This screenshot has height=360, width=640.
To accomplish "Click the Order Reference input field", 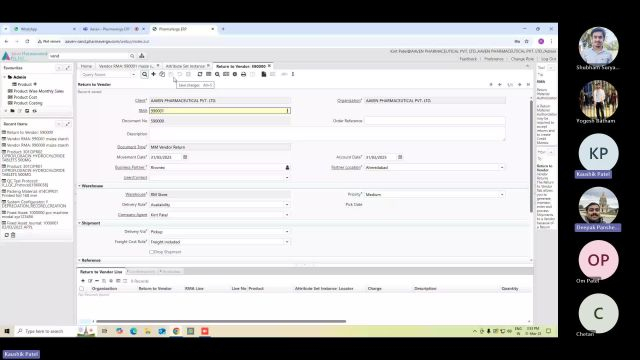I will [435, 121].
